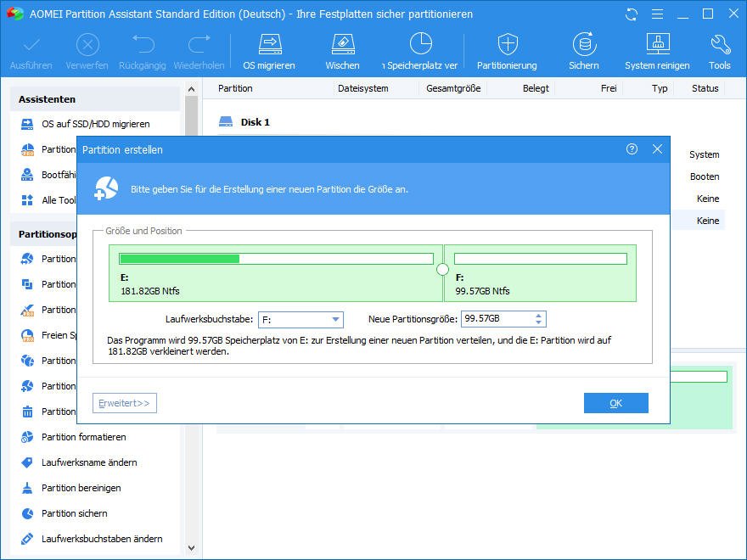Open the Tools wrench icon

(720, 44)
